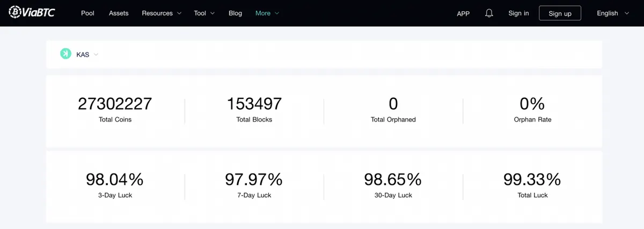Screen dimensions: 644x229
Task: Change language via English dropdown
Action: [613, 13]
